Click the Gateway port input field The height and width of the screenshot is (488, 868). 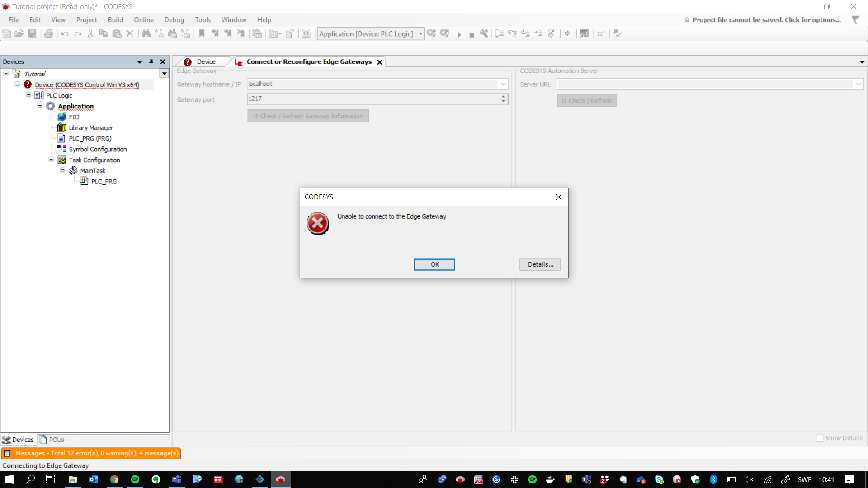coord(373,99)
